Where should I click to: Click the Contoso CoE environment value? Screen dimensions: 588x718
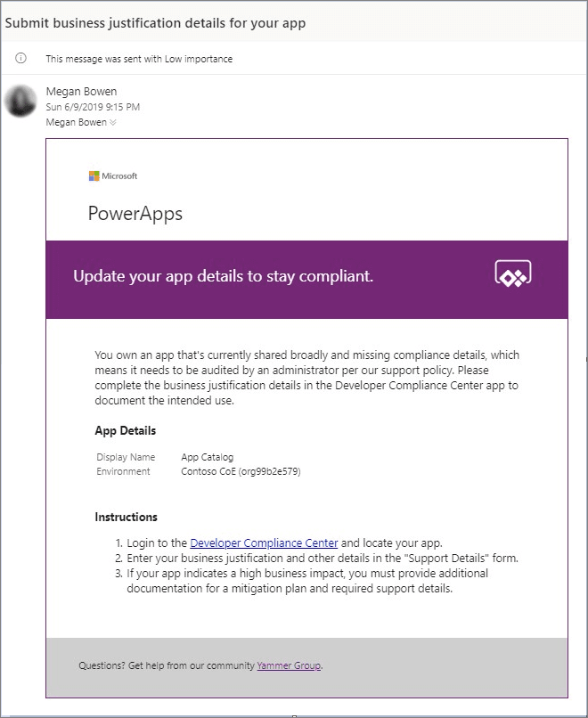pyautogui.click(x=241, y=471)
